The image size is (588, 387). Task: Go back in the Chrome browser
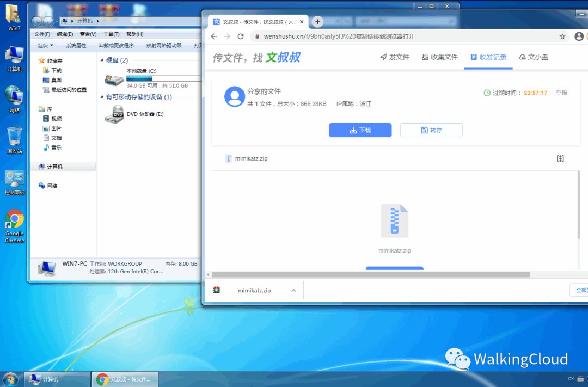(x=214, y=36)
